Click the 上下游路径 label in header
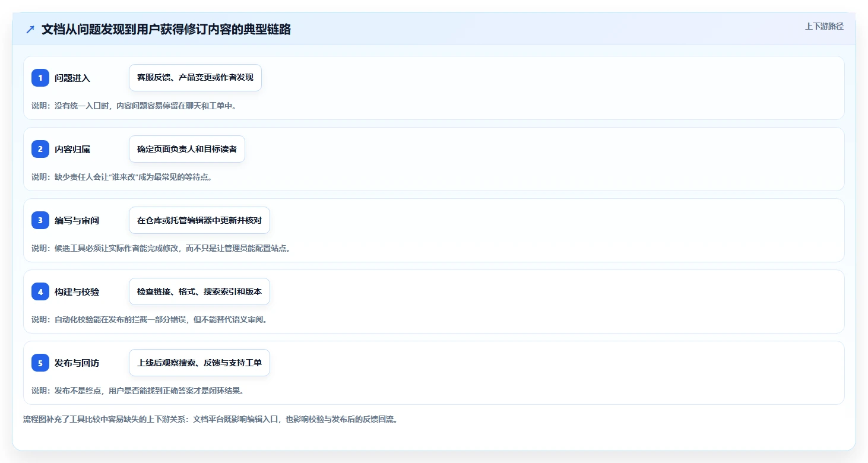 (824, 27)
